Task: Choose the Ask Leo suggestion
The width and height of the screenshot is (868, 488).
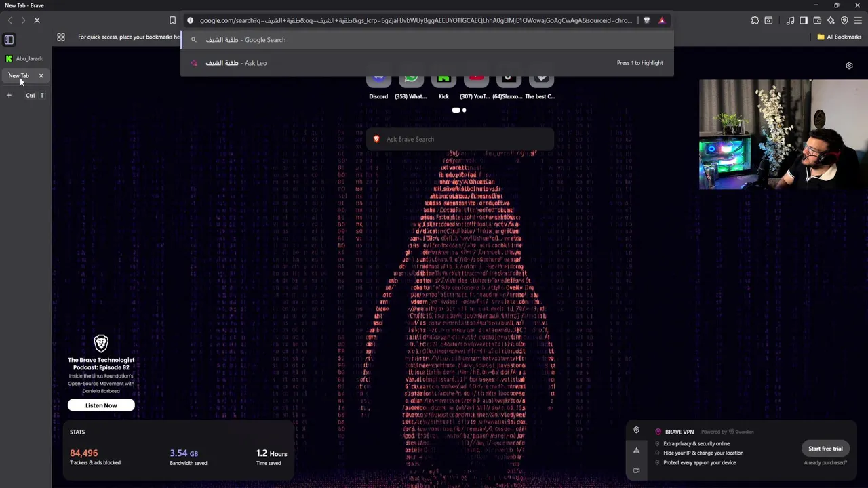Action: point(427,63)
